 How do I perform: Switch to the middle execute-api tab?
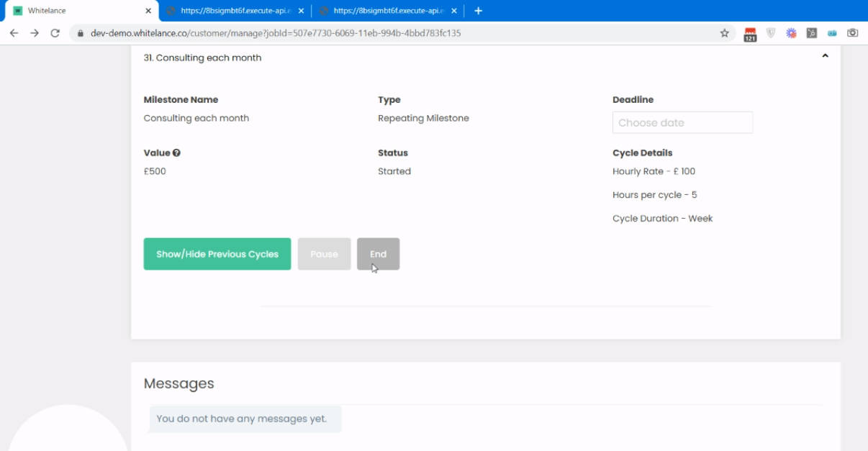click(x=235, y=11)
